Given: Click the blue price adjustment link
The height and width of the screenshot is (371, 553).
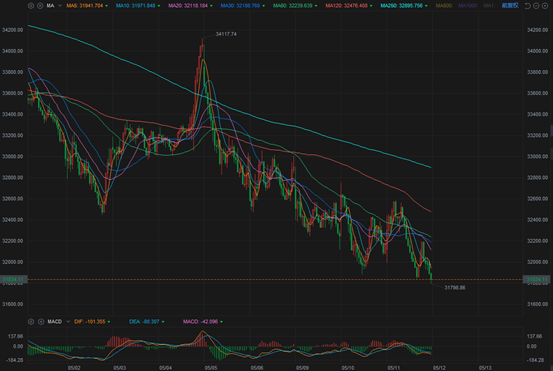Looking at the screenshot, I should coord(510,6).
